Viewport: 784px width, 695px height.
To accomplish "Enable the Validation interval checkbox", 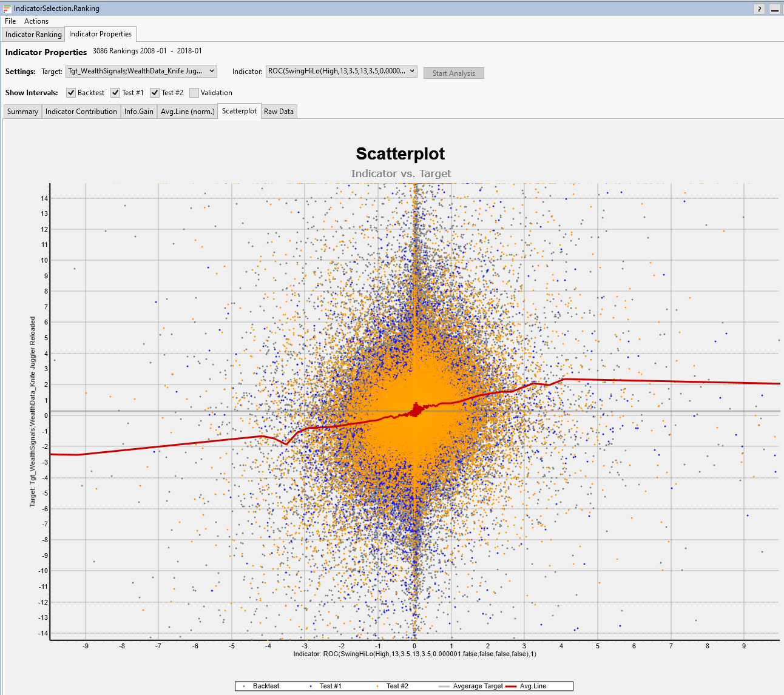I will (194, 93).
